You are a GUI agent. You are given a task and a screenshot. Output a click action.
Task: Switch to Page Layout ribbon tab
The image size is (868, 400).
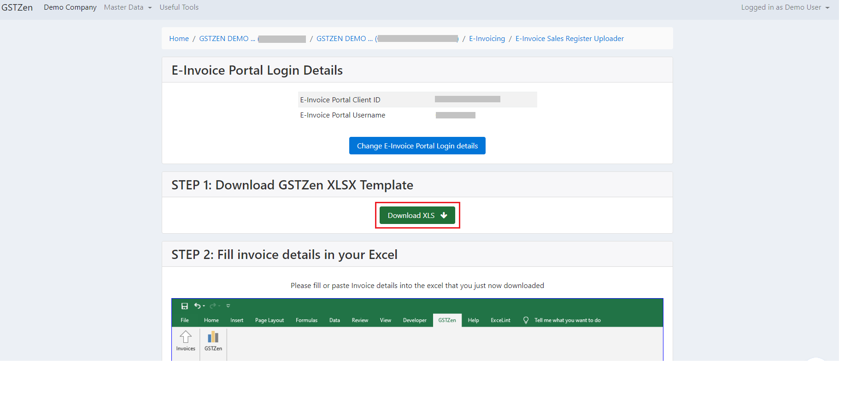[x=270, y=320]
